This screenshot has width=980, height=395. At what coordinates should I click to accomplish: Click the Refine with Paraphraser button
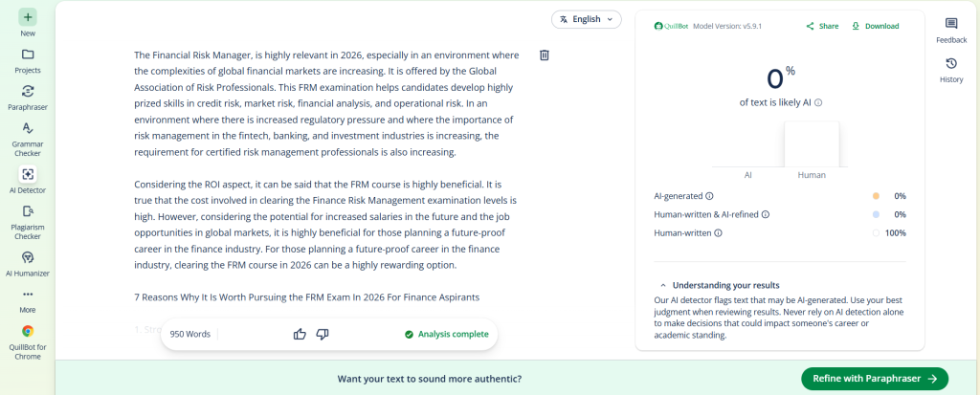(x=874, y=379)
